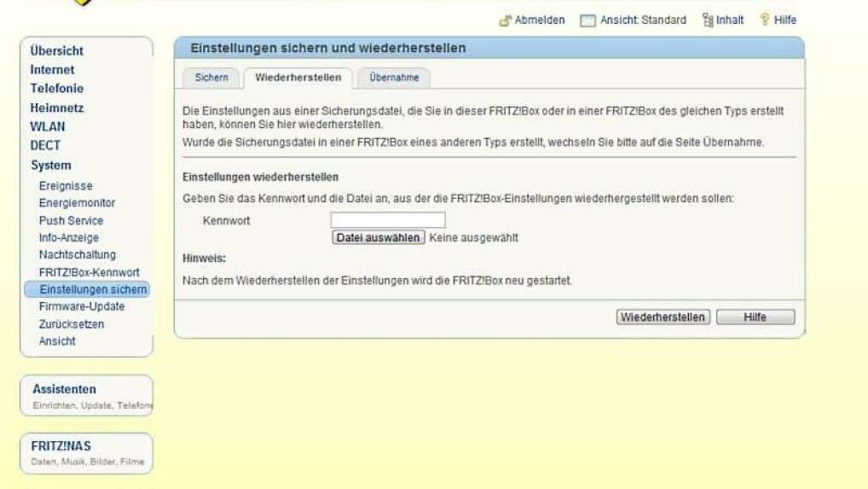Click the Wiederherstellen button
This screenshot has height=489, width=868.
[663, 317]
